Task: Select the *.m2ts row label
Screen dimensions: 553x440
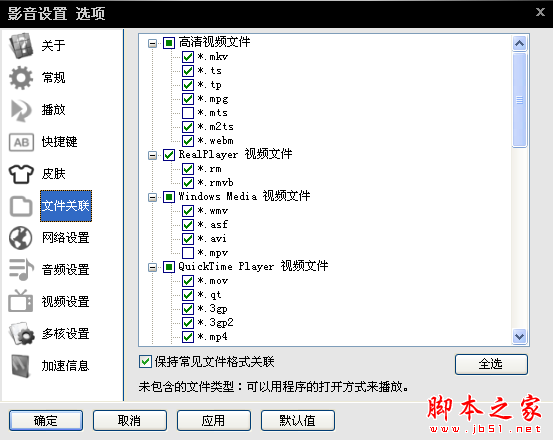Action: click(215, 127)
